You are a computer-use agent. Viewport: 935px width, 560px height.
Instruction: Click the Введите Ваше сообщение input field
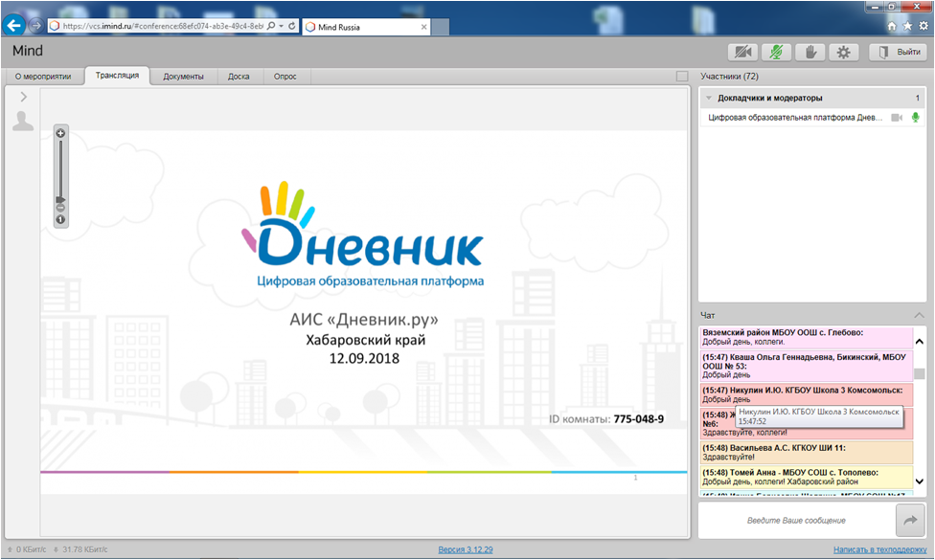pos(797,520)
